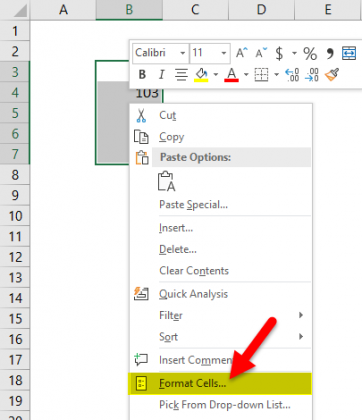Click the Increase Decimal icon
Viewport: 362px width, 420px height.
coord(292,75)
